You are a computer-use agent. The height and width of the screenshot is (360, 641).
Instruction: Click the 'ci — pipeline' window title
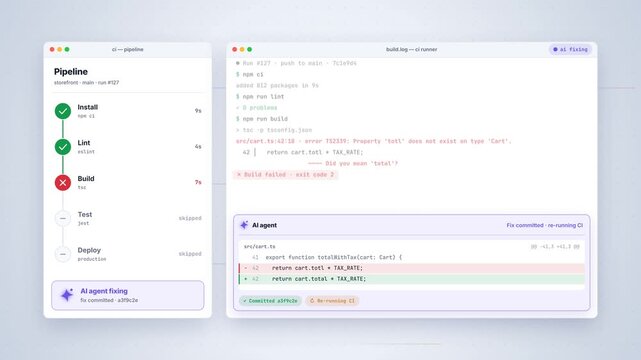coord(128,49)
